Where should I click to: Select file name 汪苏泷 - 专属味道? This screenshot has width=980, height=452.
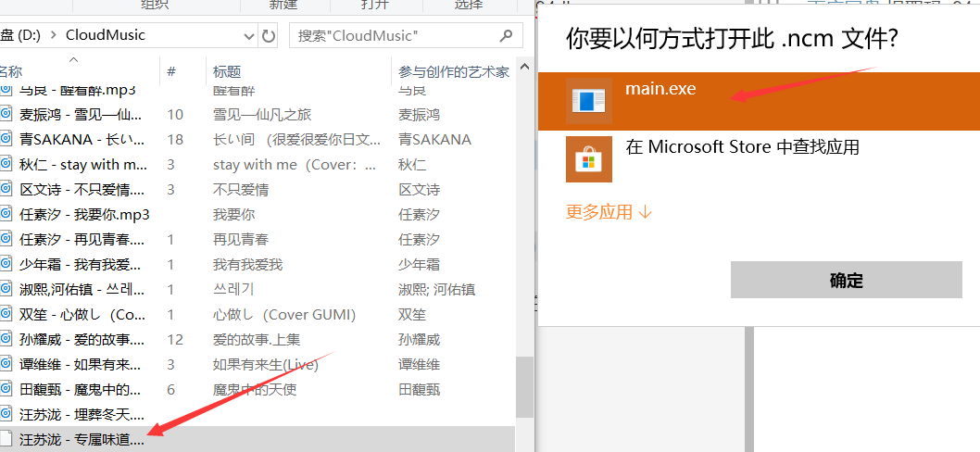(82, 440)
